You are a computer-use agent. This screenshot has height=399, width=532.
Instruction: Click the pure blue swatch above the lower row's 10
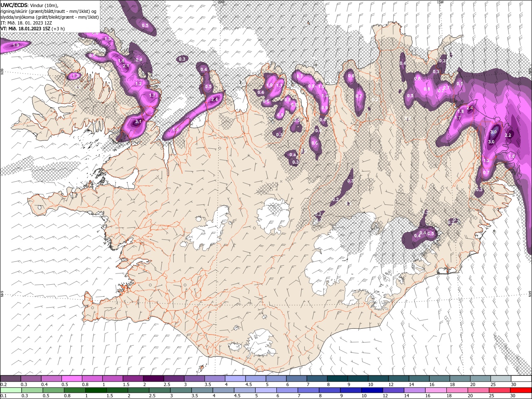coord(371,390)
